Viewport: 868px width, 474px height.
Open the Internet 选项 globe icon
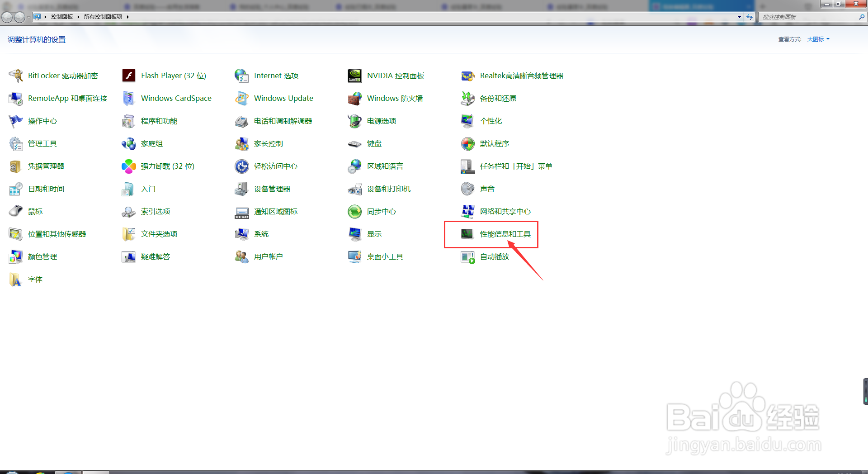pyautogui.click(x=242, y=76)
